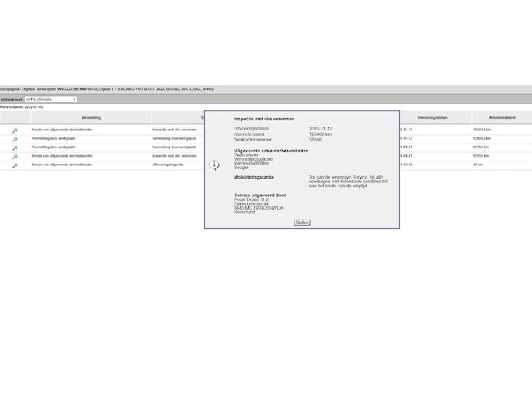Screen dimensions: 532x399
Task: Click the Afleverdatum text below language selector
Action: tap(22, 107)
